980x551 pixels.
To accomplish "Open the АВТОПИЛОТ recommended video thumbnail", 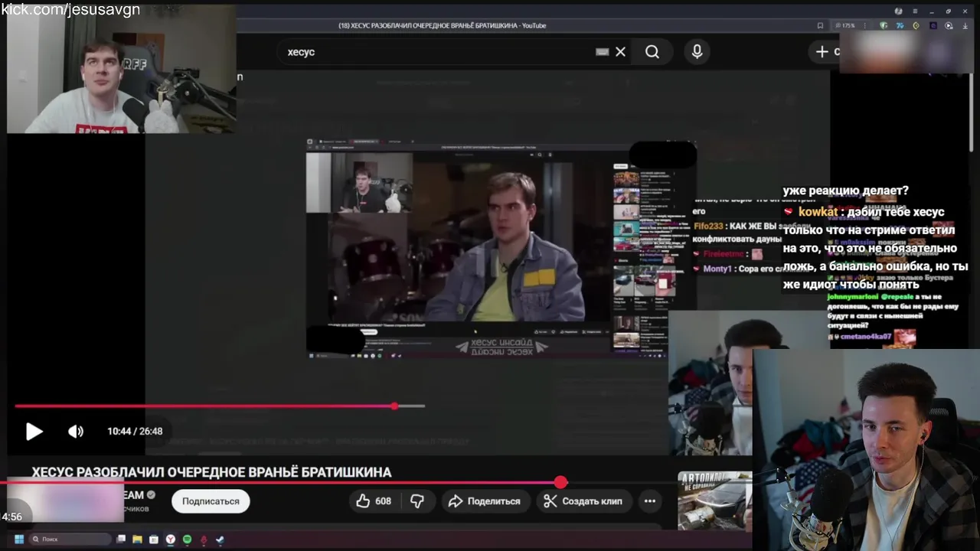I will (x=714, y=500).
